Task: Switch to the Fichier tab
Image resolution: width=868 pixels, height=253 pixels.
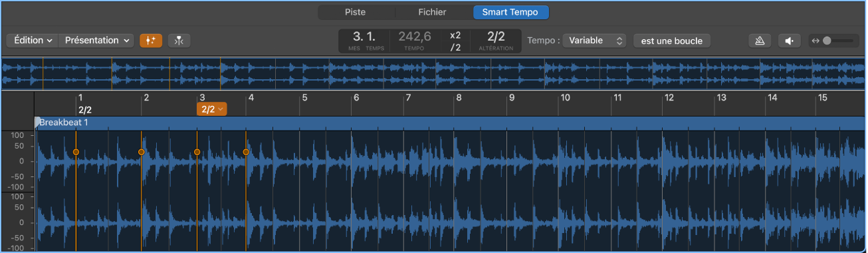Action: [x=433, y=12]
